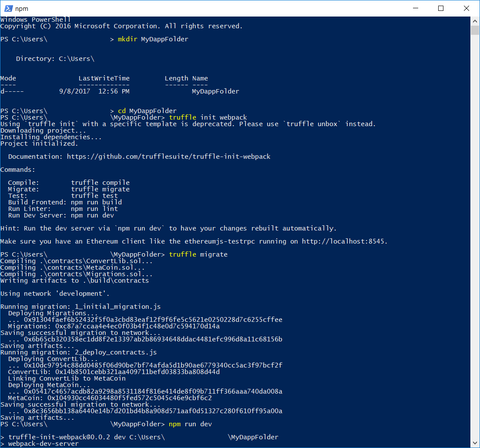
Task: Click 'Compiling .\contracts\ConvertLib.sol...' line
Action: click(x=76, y=261)
